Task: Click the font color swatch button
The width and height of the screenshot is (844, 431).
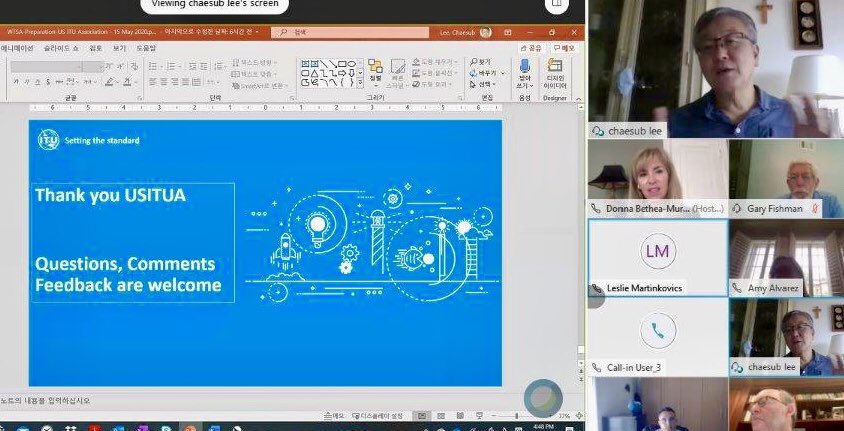Action: [x=128, y=82]
